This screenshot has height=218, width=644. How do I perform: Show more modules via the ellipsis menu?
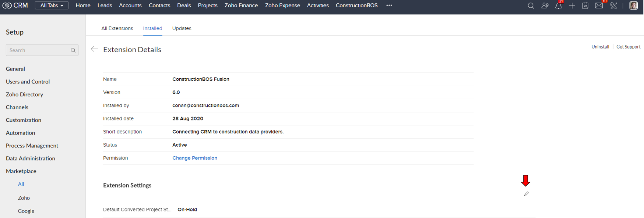pyautogui.click(x=389, y=6)
